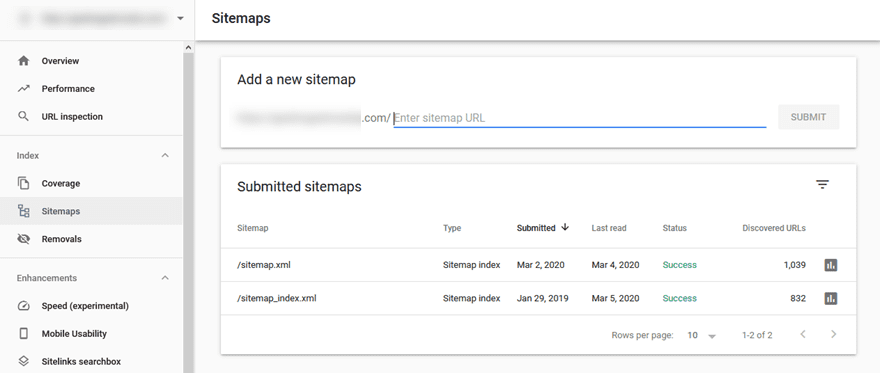Click Success status for /sitemap_index.xml
The height and width of the screenshot is (373, 880).
680,298
